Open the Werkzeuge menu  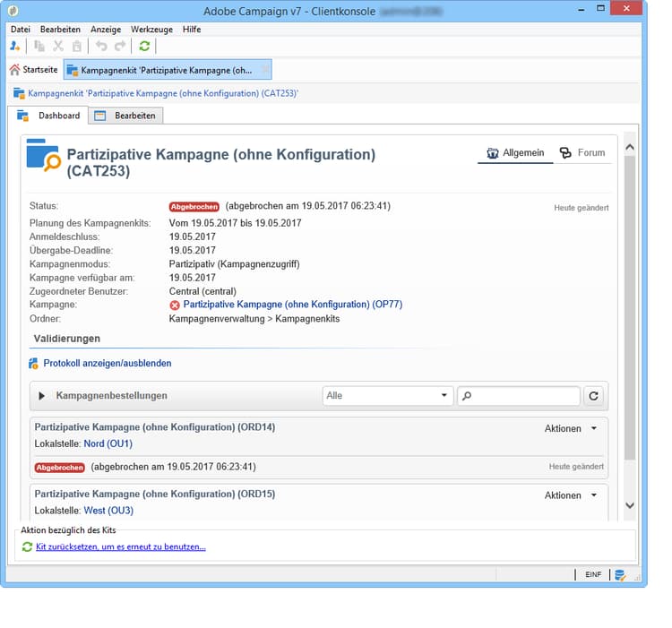click(151, 30)
